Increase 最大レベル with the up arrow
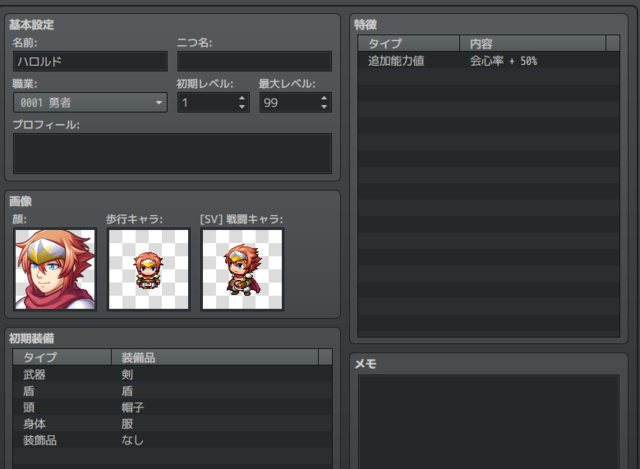Screen dimensions: 640x469 324,98
